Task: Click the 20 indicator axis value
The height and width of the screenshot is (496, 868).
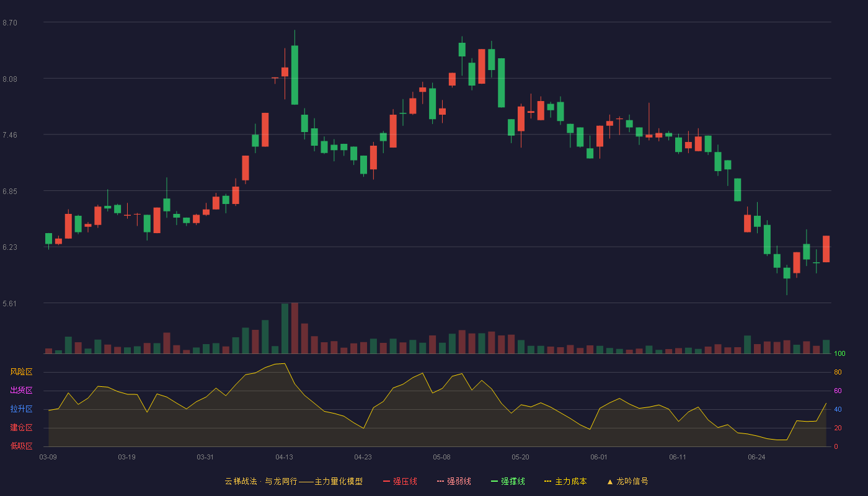Action: click(x=838, y=428)
